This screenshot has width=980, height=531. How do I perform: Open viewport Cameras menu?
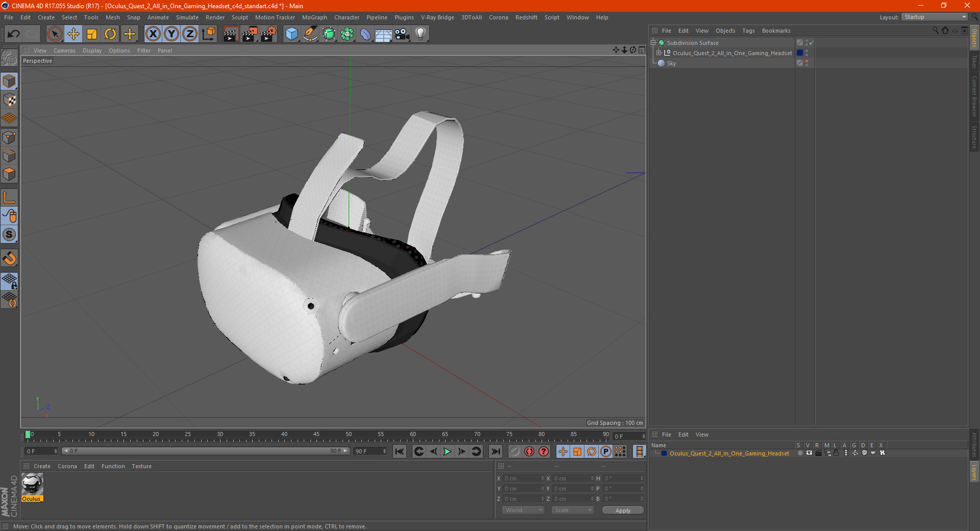click(64, 51)
